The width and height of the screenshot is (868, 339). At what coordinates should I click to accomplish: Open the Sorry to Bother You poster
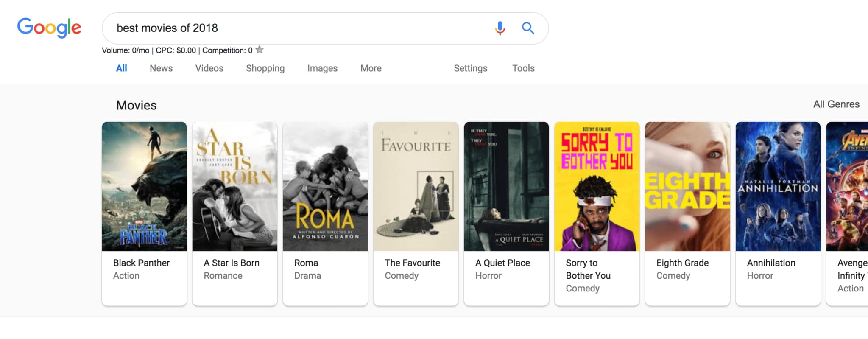(597, 186)
